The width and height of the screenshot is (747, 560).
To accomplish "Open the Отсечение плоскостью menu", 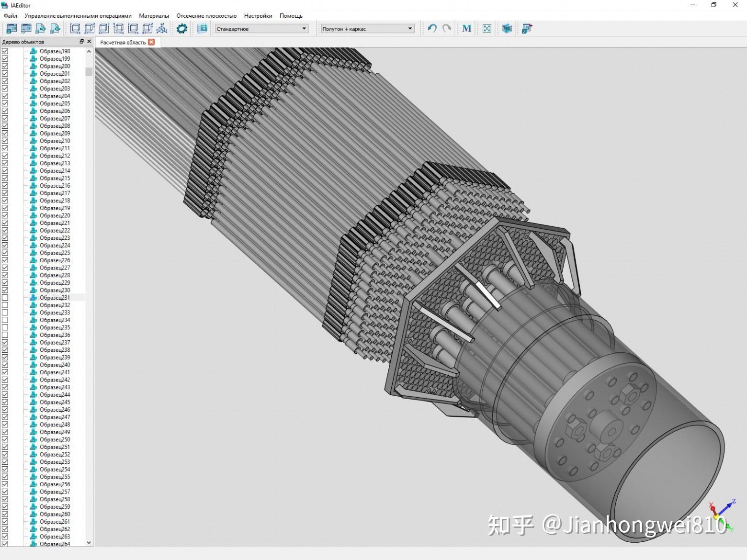I will (x=206, y=15).
